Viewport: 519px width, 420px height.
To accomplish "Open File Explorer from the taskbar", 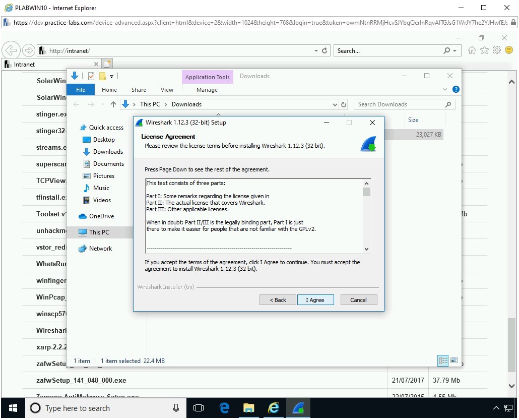I will coord(249,408).
